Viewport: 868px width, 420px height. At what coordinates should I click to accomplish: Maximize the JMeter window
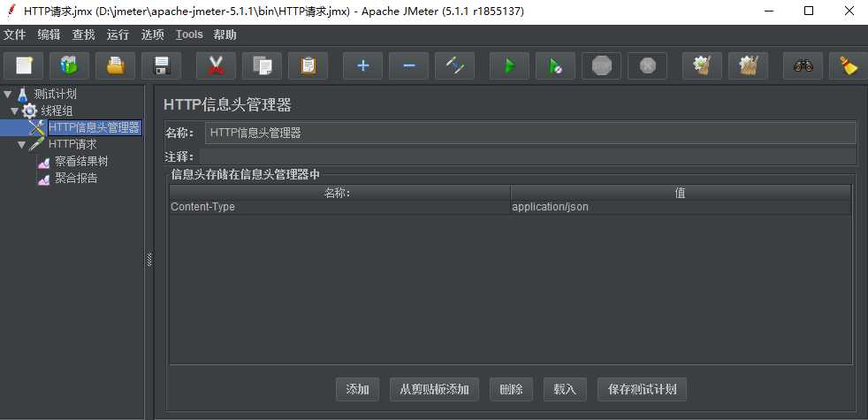(809, 11)
